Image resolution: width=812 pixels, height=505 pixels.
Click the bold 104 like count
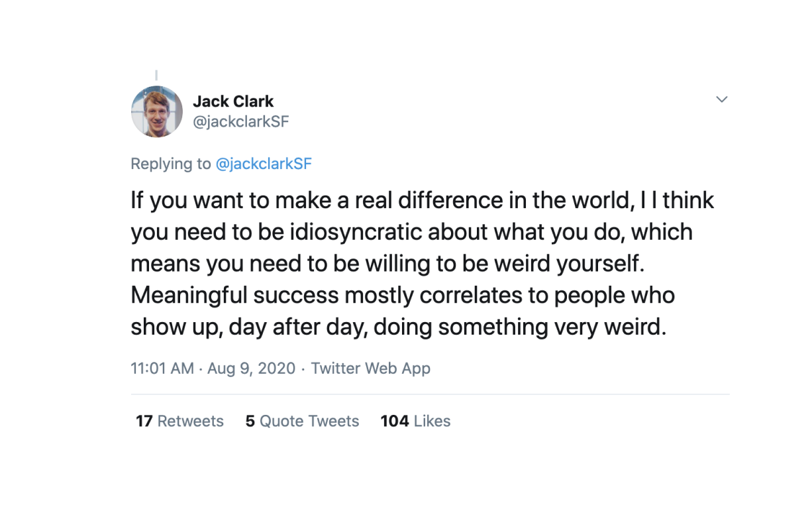coord(395,421)
